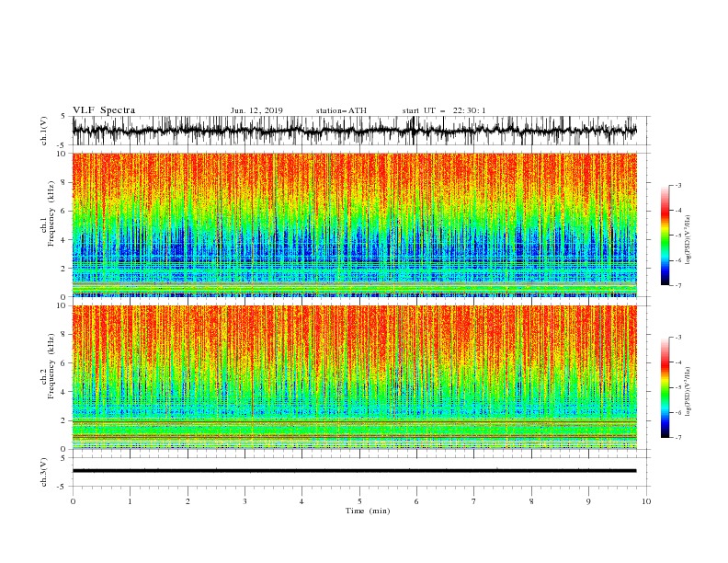Click the time axis tick label "3"
This screenshot has width=728, height=563.
[x=245, y=501]
